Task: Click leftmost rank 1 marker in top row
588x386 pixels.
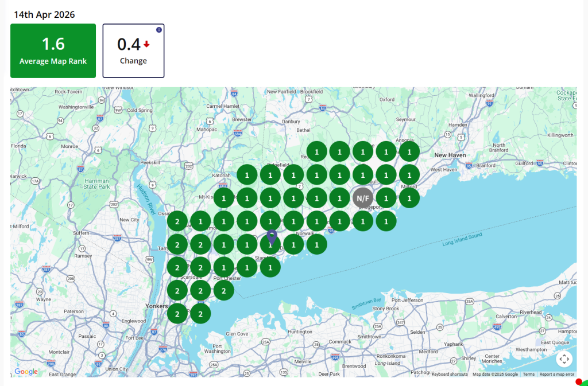Action: (x=317, y=151)
